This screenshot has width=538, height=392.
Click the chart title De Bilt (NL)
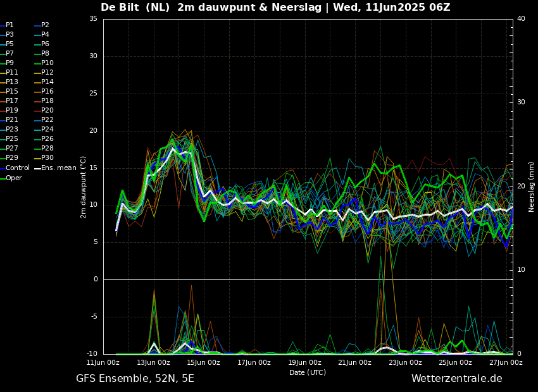(135, 8)
